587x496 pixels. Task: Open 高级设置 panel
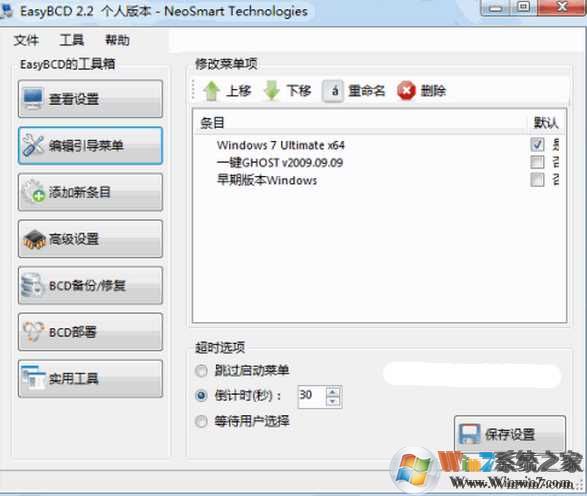click(90, 239)
